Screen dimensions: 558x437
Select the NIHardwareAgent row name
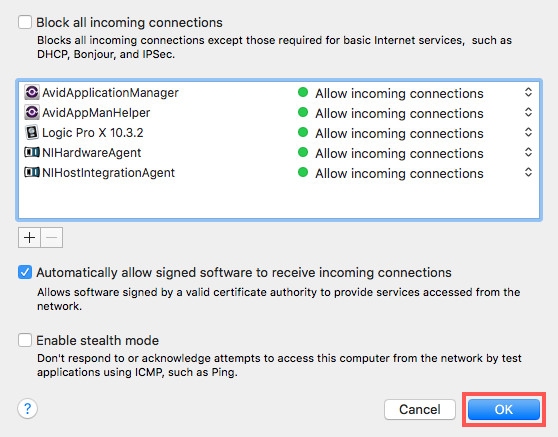click(x=91, y=153)
